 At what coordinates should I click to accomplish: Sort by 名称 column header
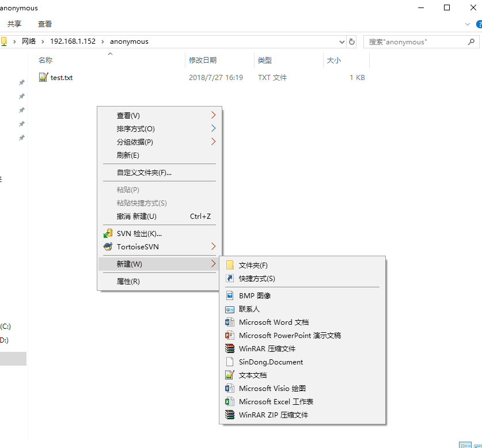point(45,60)
